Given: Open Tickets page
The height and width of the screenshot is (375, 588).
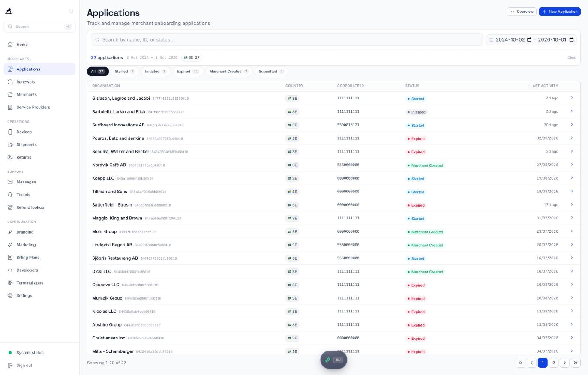Looking at the screenshot, I should point(39,195).
